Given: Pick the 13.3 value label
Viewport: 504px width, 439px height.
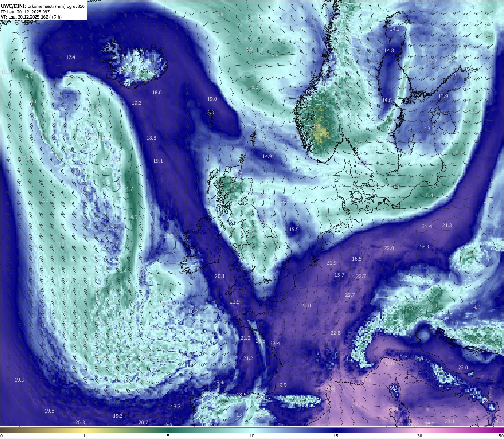Looking at the screenshot, I should 209,113.
